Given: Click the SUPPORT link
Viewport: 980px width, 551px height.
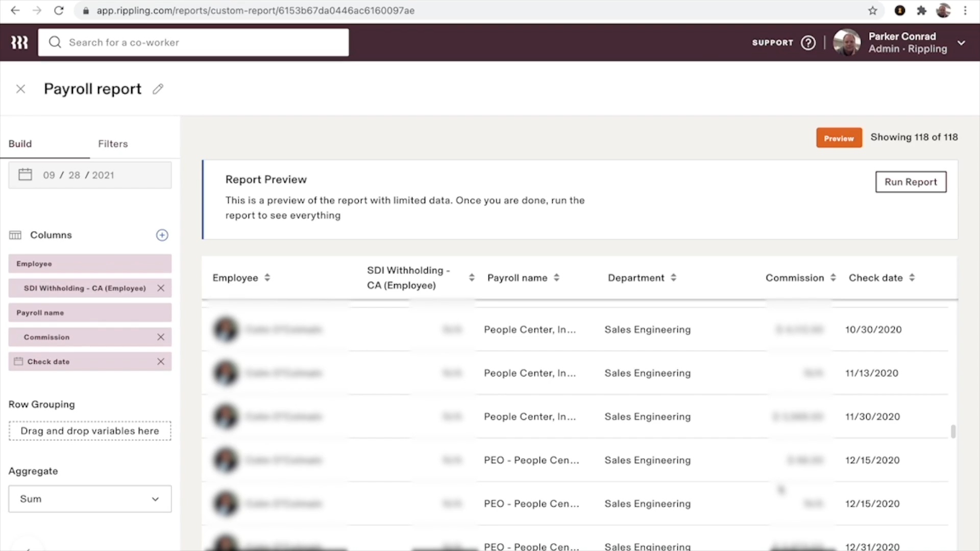Looking at the screenshot, I should (772, 43).
